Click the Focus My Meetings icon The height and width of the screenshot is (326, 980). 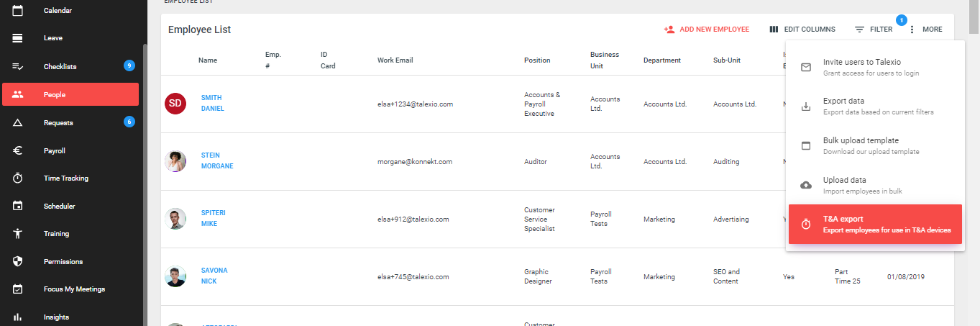(18, 289)
